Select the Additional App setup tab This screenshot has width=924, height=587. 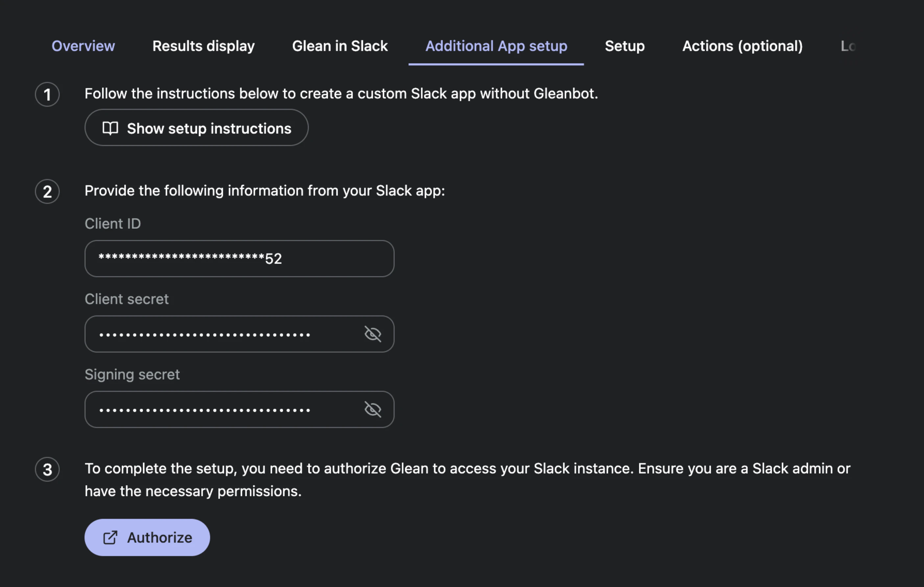point(496,46)
